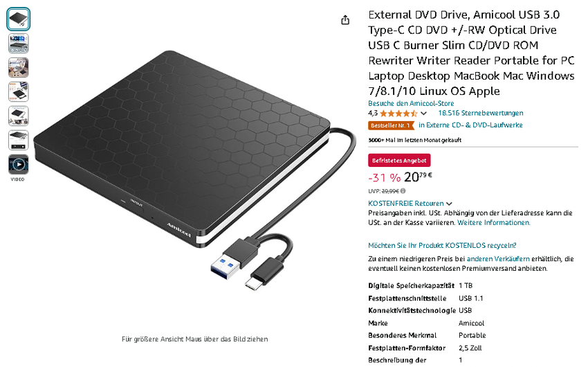This screenshot has height=367, width=588.
Task: Click Weitere Informationen link
Action: [x=494, y=222]
